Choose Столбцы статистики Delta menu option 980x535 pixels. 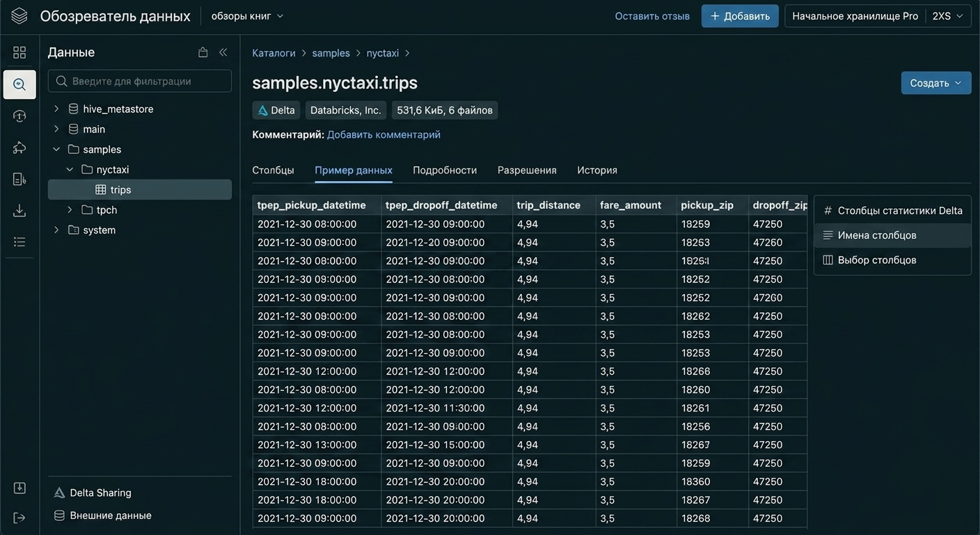pyautogui.click(x=892, y=210)
